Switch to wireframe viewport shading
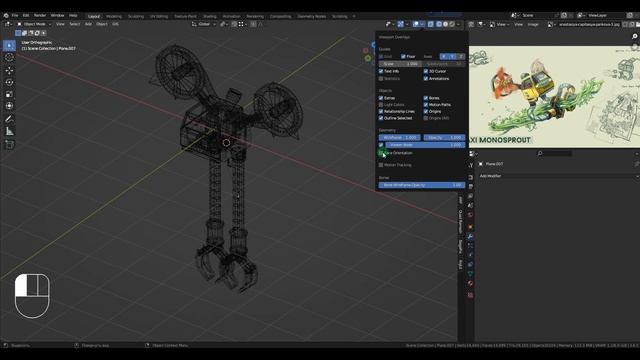The height and width of the screenshot is (360, 640). point(439,24)
